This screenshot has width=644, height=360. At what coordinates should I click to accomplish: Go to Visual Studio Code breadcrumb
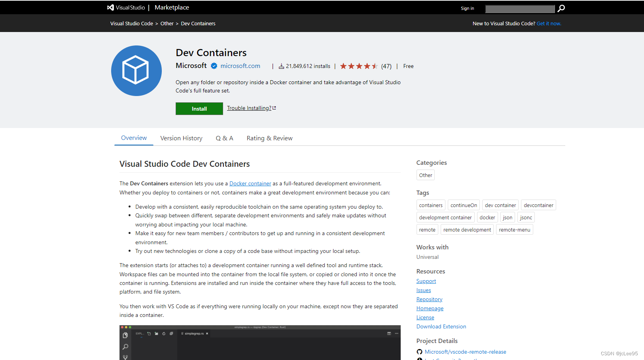tap(132, 24)
